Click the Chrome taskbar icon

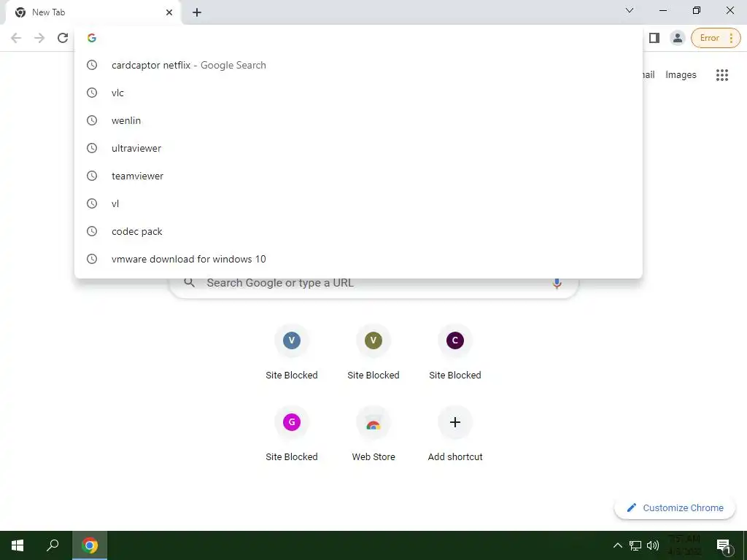(90, 545)
